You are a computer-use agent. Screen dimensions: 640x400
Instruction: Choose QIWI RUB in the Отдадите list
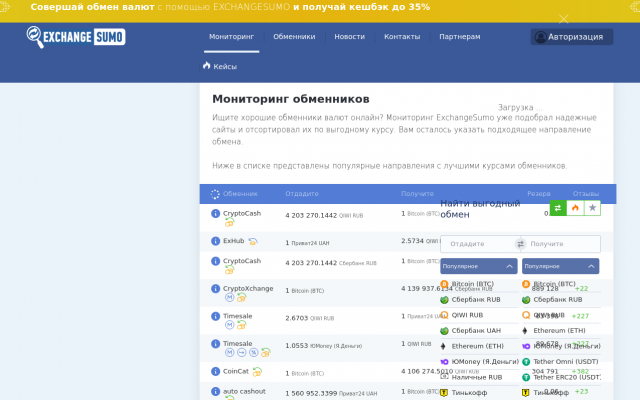tap(467, 315)
